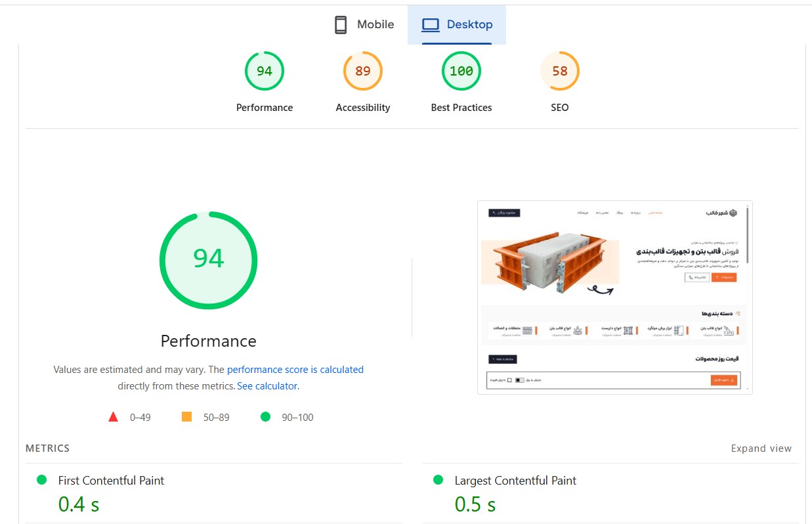Click the website page screenshot thumbnail
The width and height of the screenshot is (812, 524).
[614, 297]
